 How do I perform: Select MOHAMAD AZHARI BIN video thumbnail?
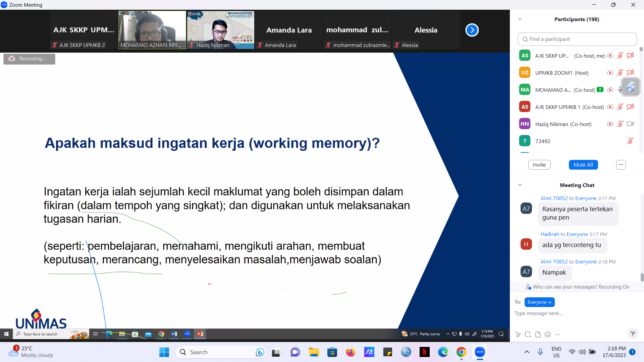(152, 30)
